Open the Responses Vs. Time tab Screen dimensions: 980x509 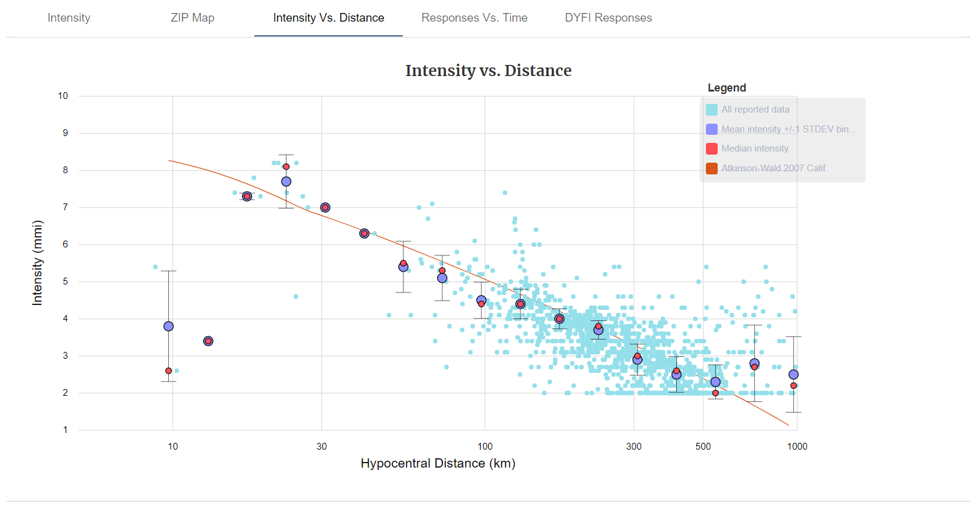pyautogui.click(x=474, y=18)
